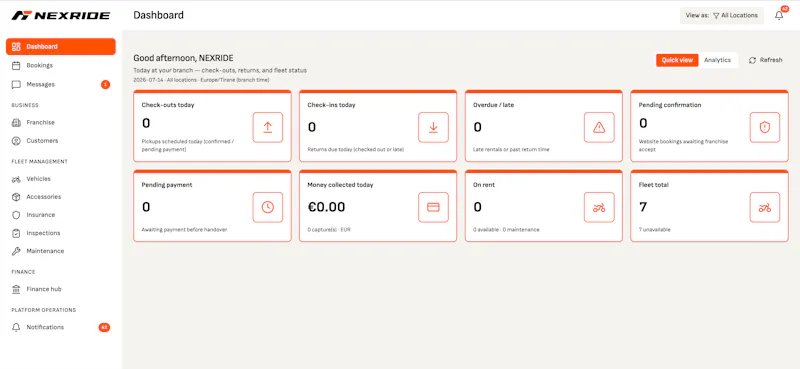Click the Vehicles motorcycle icon in the sidebar
Viewport: 800px width, 369px height.
[x=16, y=179]
